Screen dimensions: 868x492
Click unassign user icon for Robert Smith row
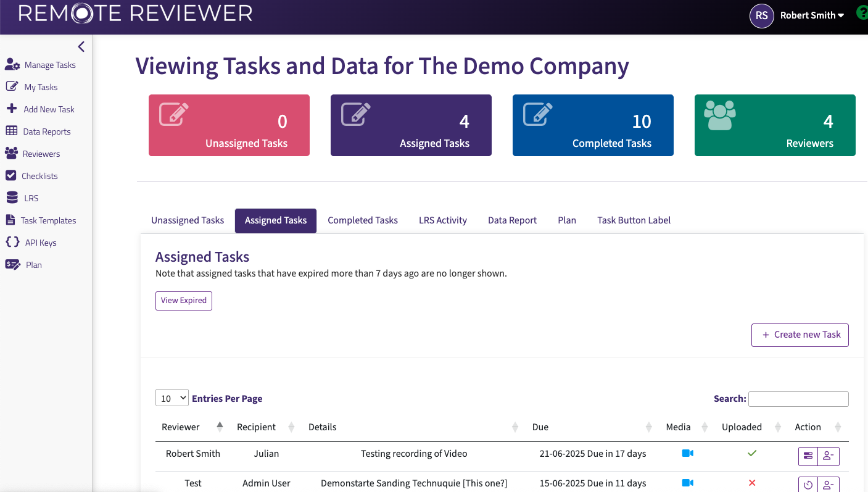[x=829, y=456]
